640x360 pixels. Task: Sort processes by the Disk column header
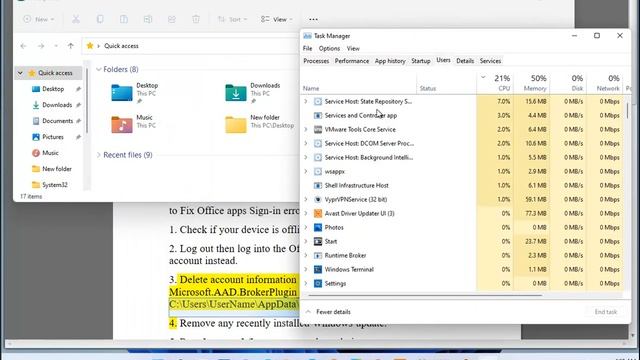click(x=568, y=83)
